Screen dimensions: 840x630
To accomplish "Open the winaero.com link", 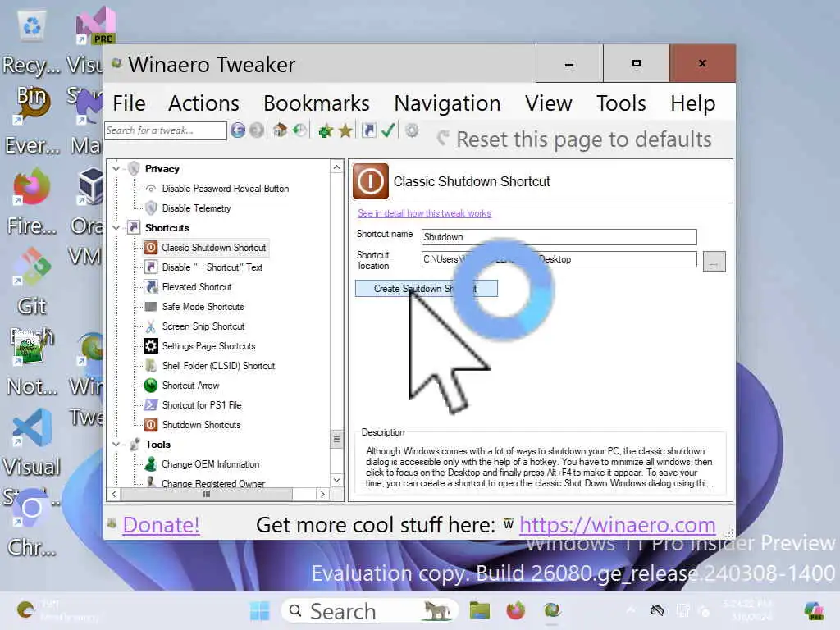I will pyautogui.click(x=617, y=525).
